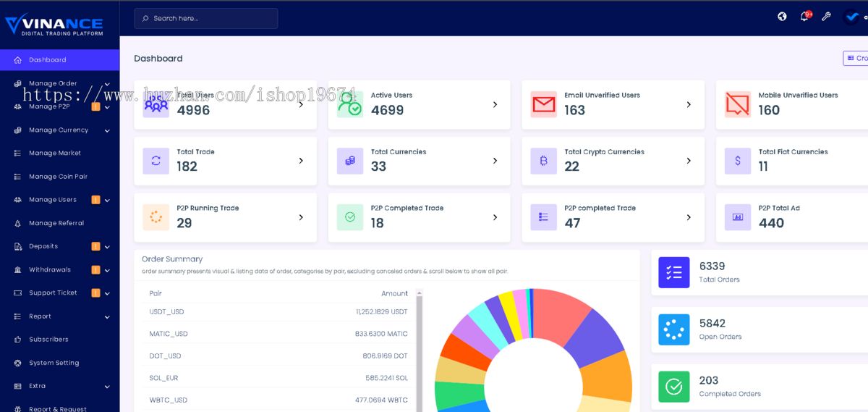
Task: Open Active Users card arrow
Action: point(495,104)
